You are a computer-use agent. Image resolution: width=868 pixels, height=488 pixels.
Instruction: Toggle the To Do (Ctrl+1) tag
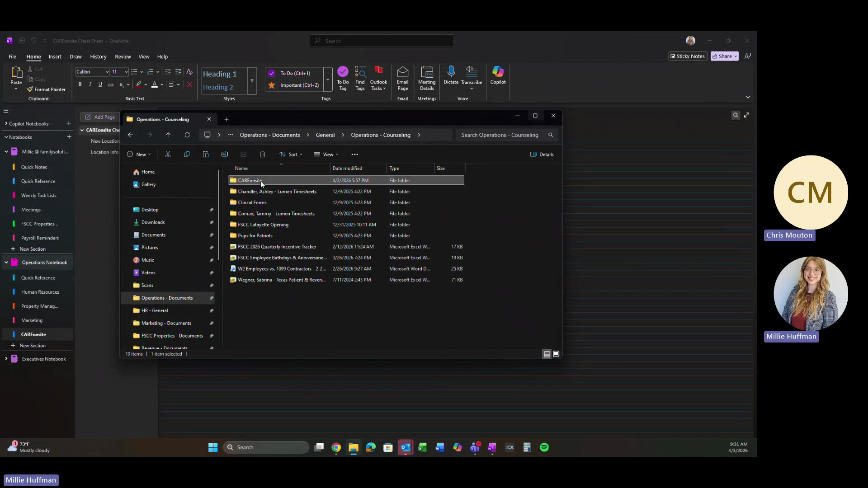(x=295, y=73)
